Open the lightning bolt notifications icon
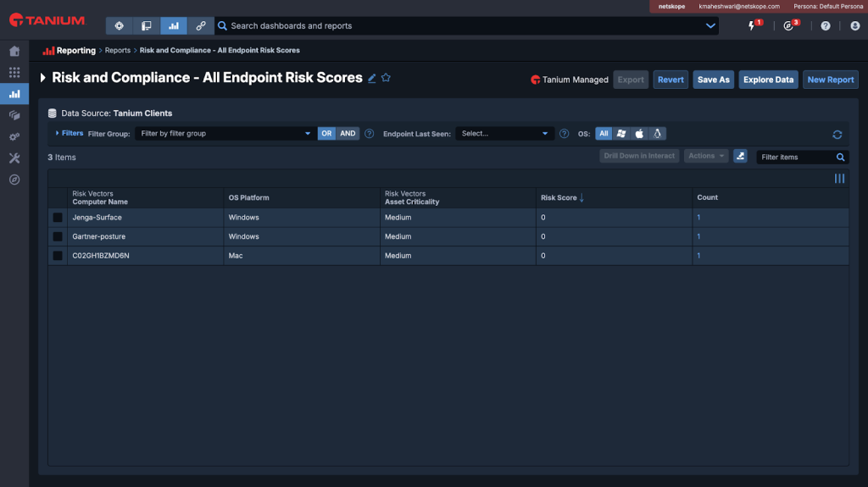This screenshot has width=868, height=487. tap(752, 26)
